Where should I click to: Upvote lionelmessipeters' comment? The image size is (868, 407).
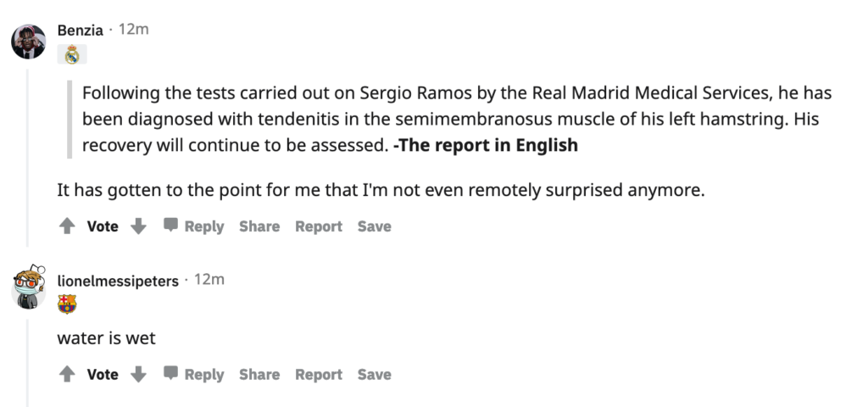click(x=67, y=375)
